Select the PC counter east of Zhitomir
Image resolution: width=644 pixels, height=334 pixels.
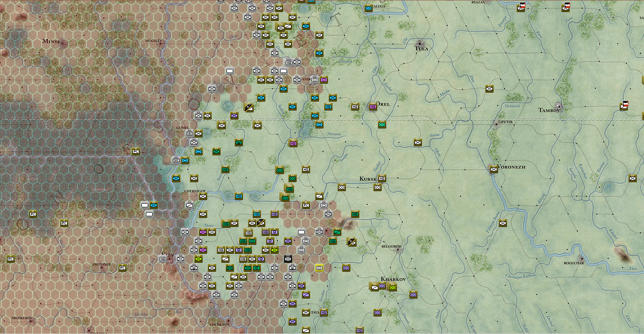pos(122,268)
